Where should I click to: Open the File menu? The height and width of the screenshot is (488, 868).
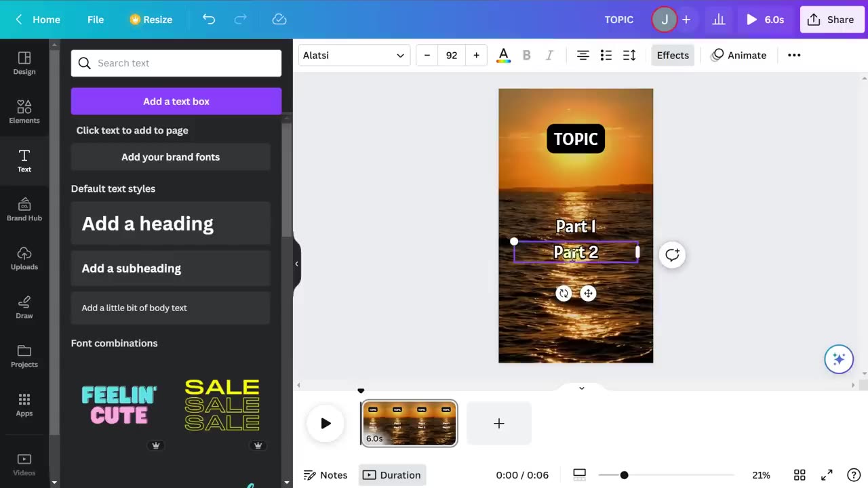point(96,20)
